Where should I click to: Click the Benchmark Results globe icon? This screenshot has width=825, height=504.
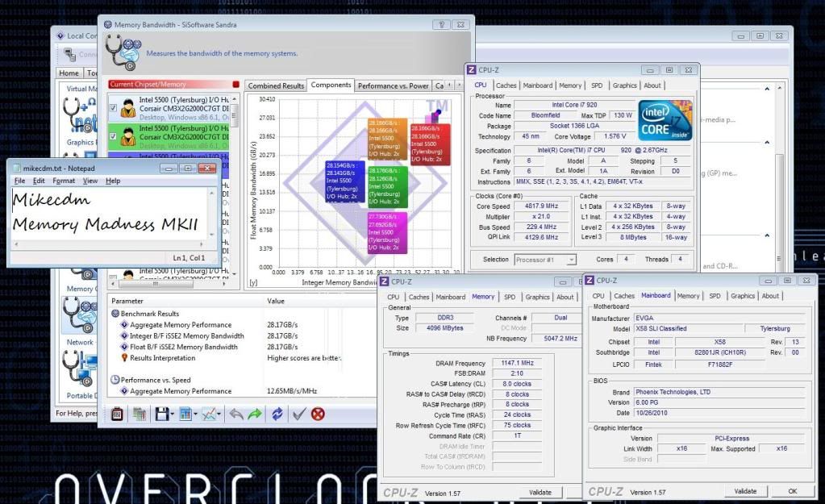115,314
